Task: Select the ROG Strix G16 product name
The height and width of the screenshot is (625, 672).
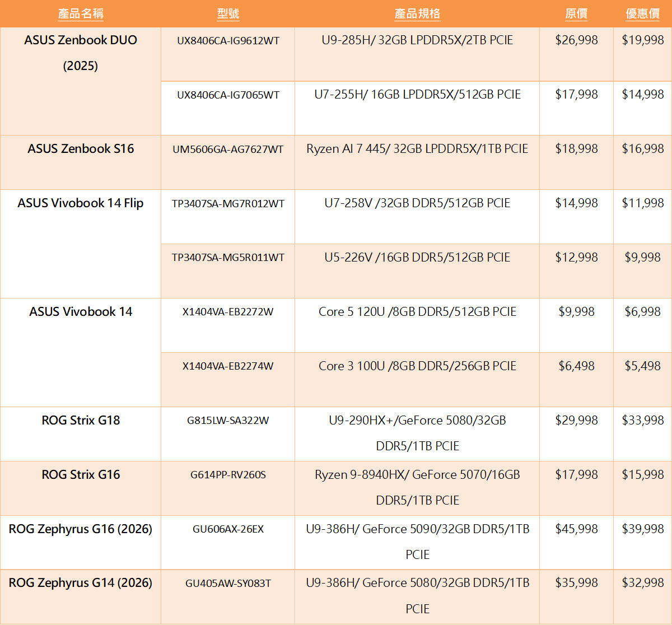Action: 81,475
